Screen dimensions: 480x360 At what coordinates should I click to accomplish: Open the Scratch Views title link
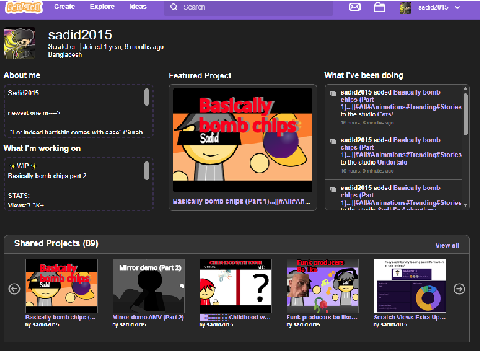pos(410,317)
